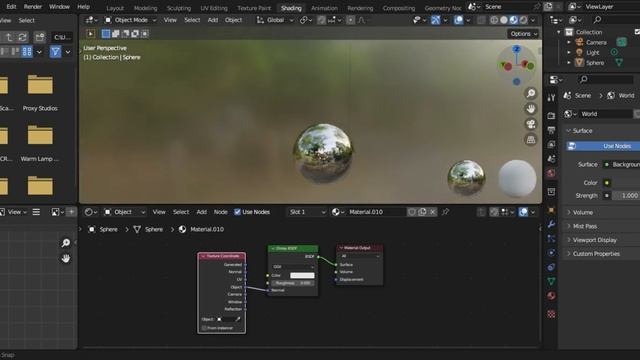Open the Modifiers wrench properties tab
Screen dimensions: 640x360
coord(551,224)
